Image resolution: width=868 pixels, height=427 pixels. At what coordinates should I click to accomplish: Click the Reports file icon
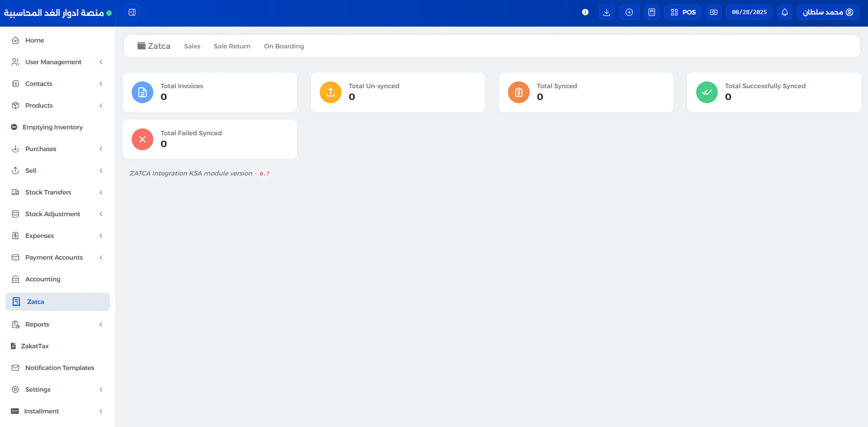pyautogui.click(x=15, y=324)
